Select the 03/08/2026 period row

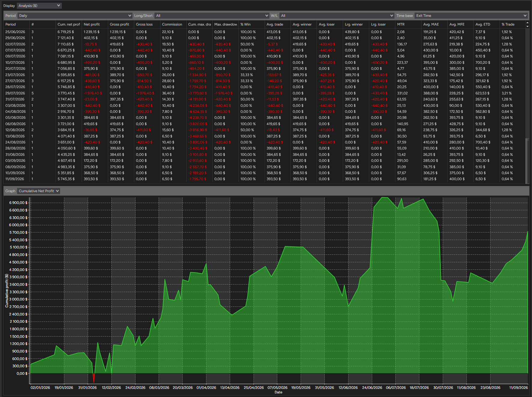pos(265,106)
